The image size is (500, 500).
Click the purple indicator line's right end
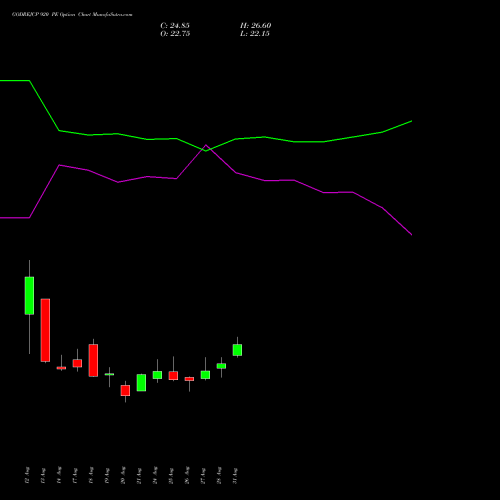point(411,235)
